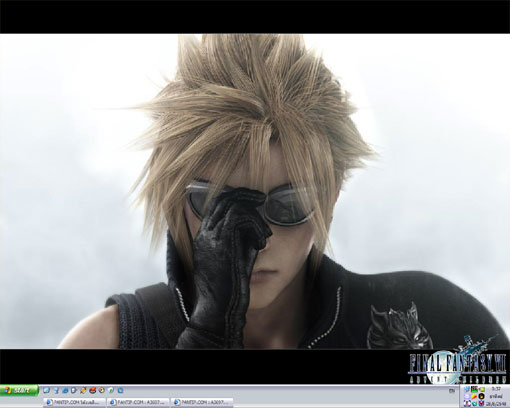The width and height of the screenshot is (510, 408).
Task: Open the teal arrow tray icon
Action: 474,403
